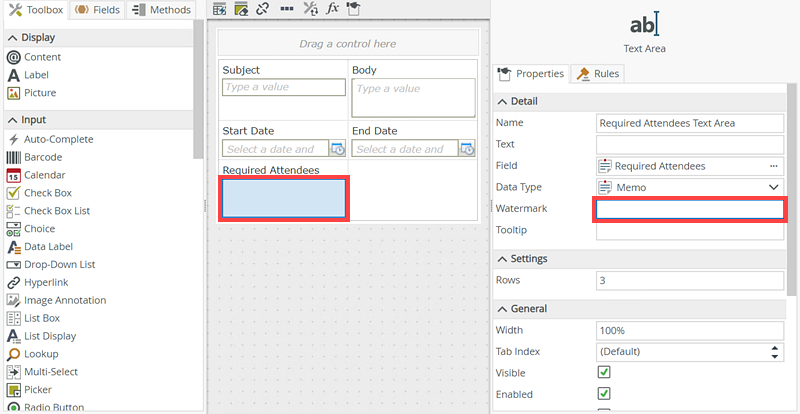This screenshot has height=414, width=800.
Task: Open calendar picker for End Date
Action: coord(466,149)
